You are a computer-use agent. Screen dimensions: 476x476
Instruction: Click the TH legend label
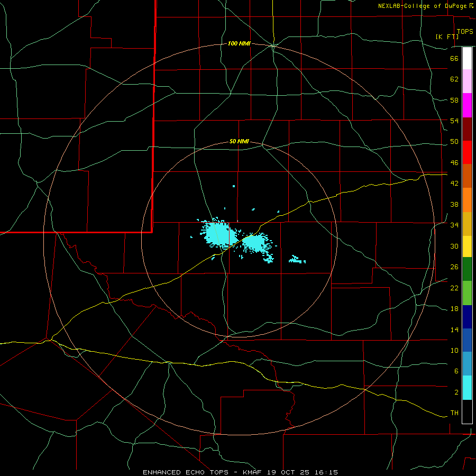tap(454, 413)
